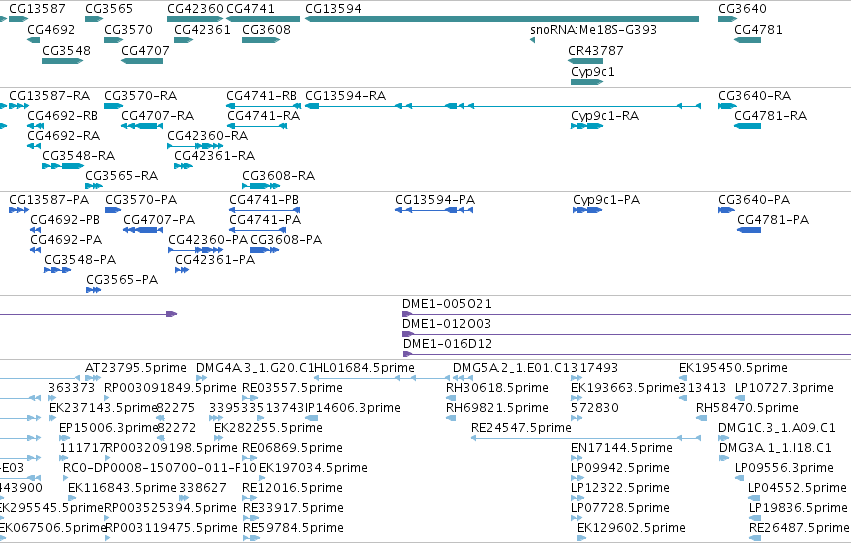Viewport: 851px width, 543px height.
Task: Click transcript CG3548-RA
Action: 63,166
